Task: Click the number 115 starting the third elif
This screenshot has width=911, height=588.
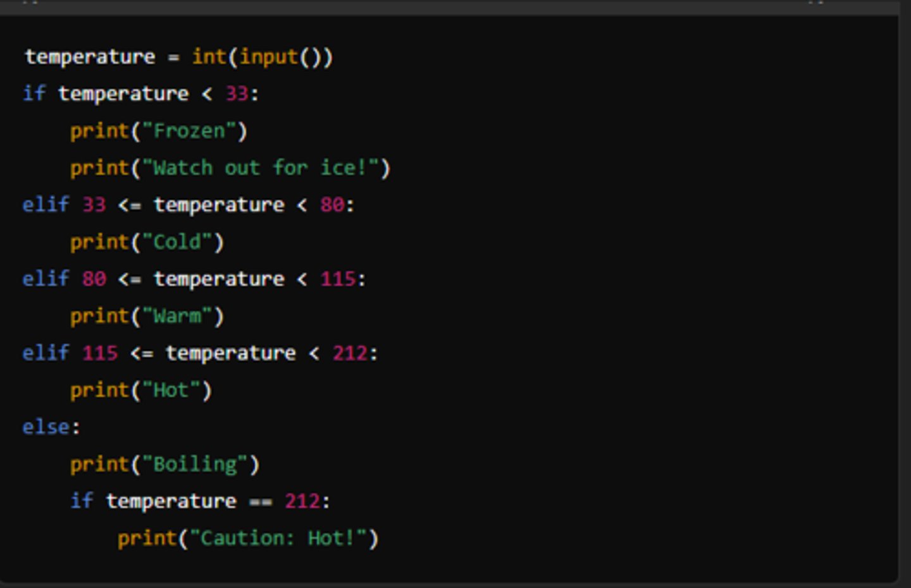Action: pyautogui.click(x=100, y=353)
